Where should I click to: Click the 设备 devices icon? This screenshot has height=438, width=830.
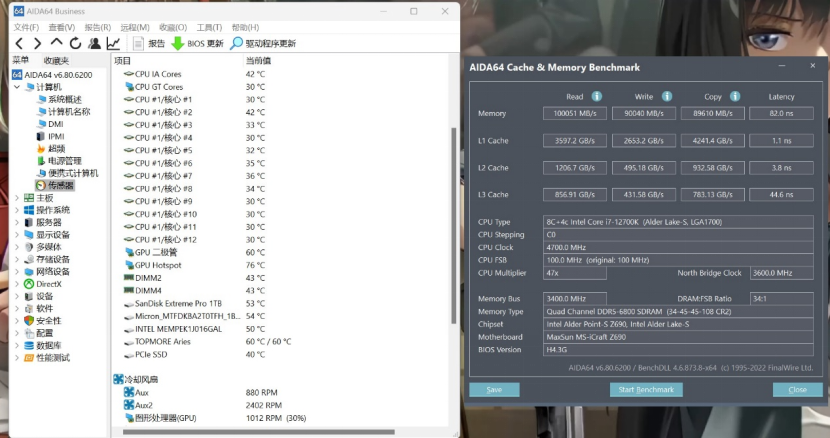tap(29, 296)
